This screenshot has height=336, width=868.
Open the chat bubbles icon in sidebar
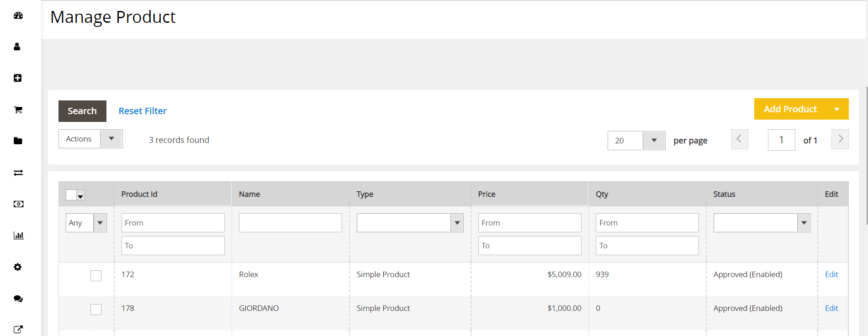click(x=18, y=299)
